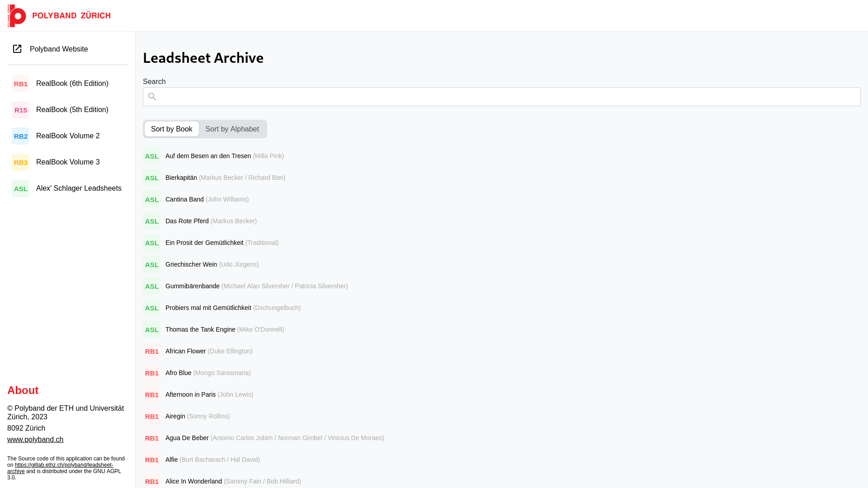This screenshot has width=868, height=488.
Task: Open RealBook Volume 3 collection
Action: (68, 162)
